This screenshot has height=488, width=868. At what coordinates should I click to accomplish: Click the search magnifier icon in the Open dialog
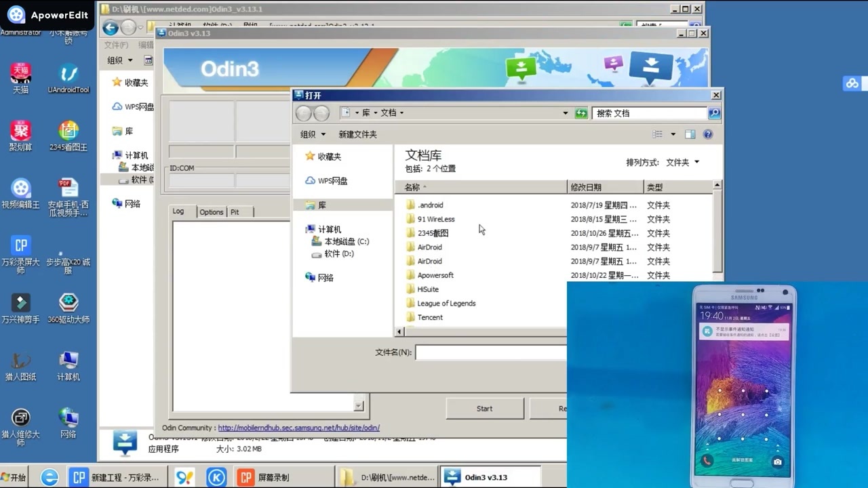(x=714, y=113)
